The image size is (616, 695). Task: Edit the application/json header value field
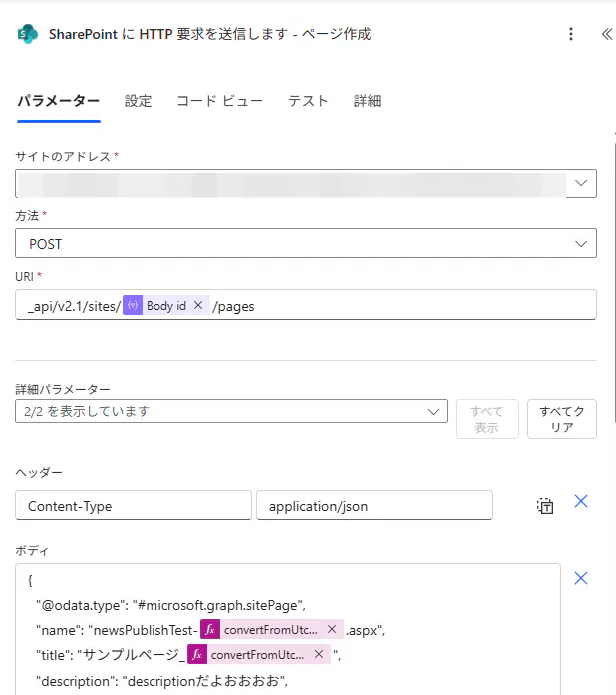click(375, 505)
